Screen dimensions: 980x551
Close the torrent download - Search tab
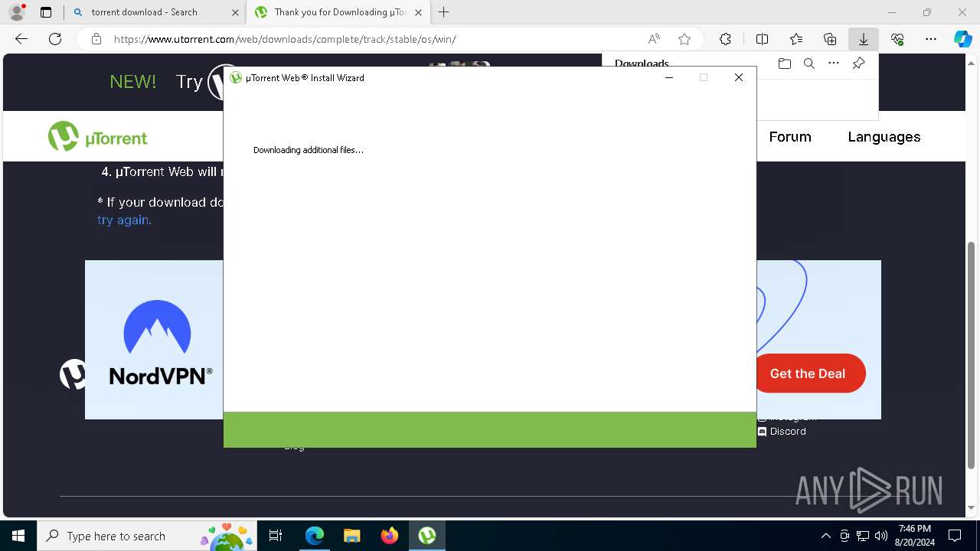234,12
